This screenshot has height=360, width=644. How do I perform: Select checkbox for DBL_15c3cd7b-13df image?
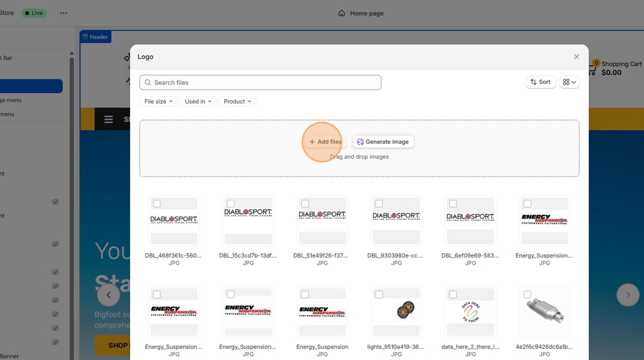[x=231, y=204]
